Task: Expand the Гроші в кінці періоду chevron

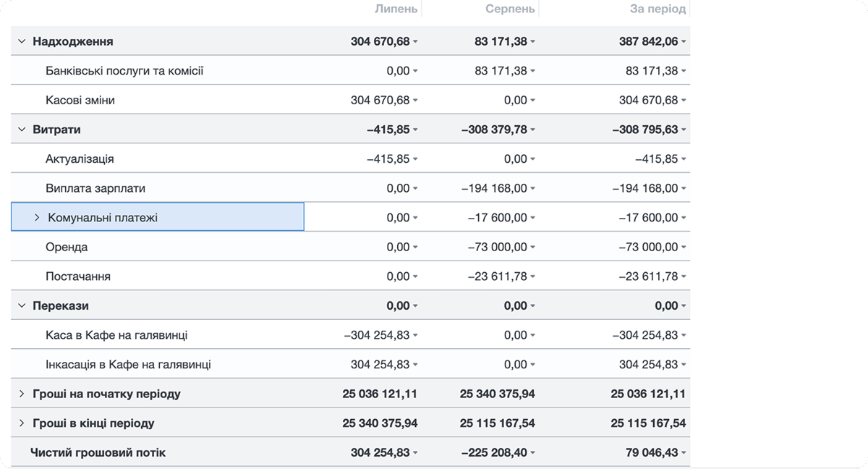Action: pyautogui.click(x=21, y=423)
